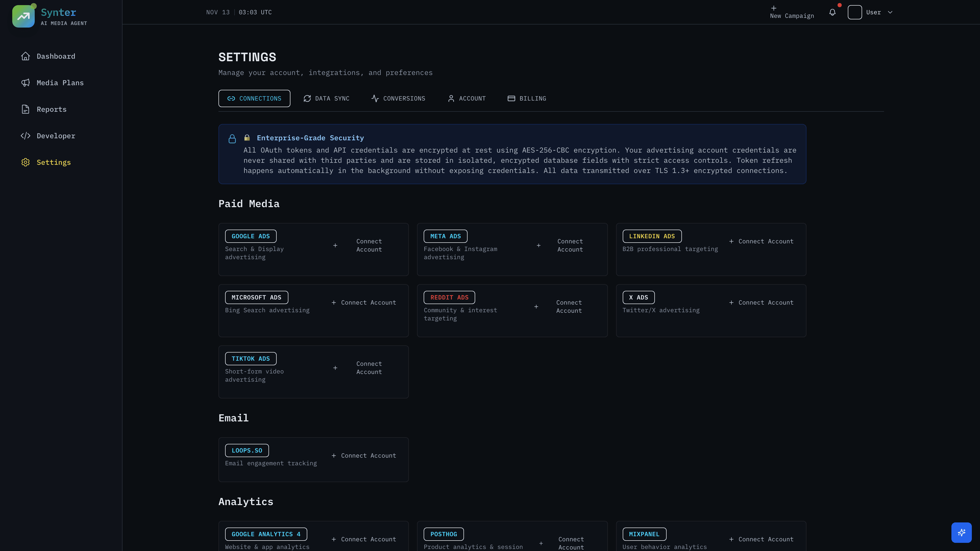Image resolution: width=980 pixels, height=551 pixels.
Task: Switch to the Conversions tab
Action: pyautogui.click(x=398, y=98)
